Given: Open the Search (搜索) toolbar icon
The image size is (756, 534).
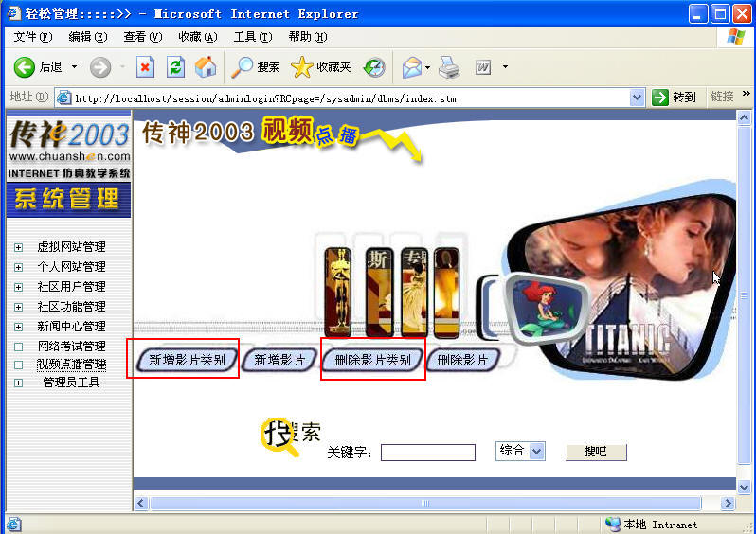Looking at the screenshot, I should coord(244,67).
